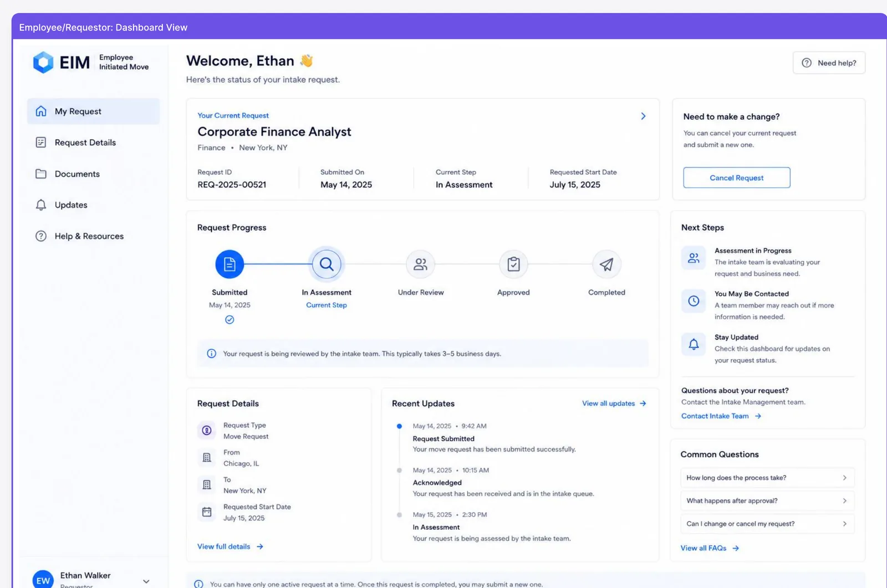Click the Submitted step document icon

pos(230,264)
